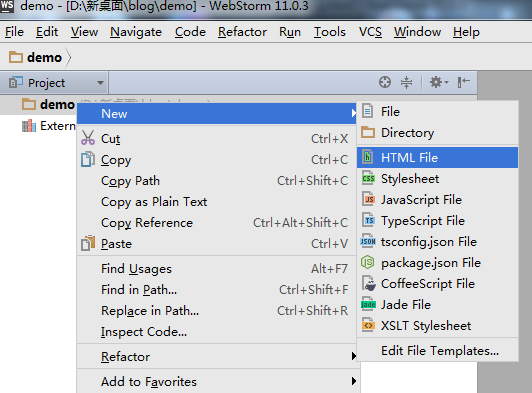Click the hide Project panel icon
This screenshot has height=393, width=532.
463,82
